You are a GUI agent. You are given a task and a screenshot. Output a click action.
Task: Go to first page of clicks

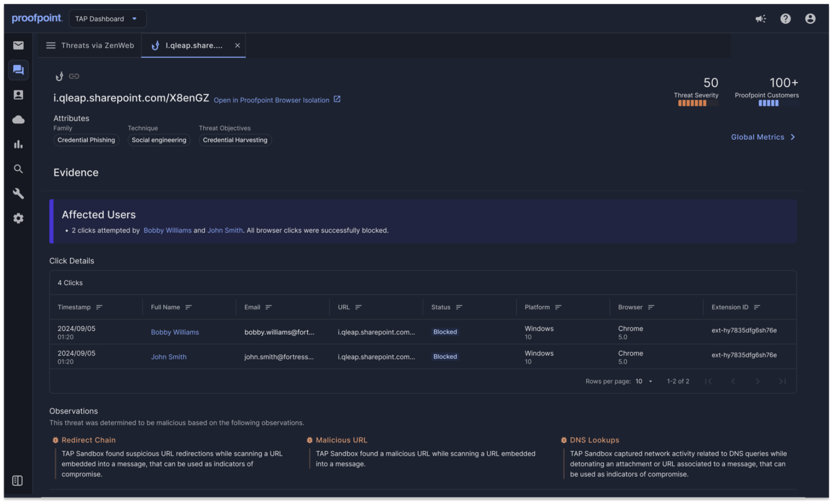pos(708,382)
